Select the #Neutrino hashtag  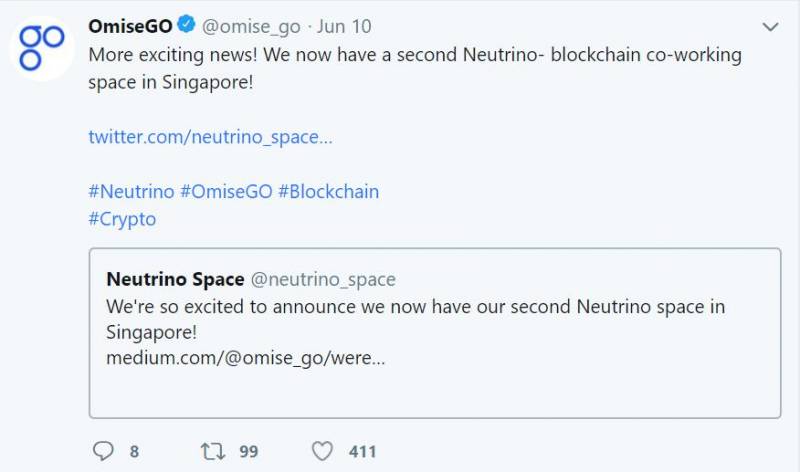pyautogui.click(x=131, y=191)
